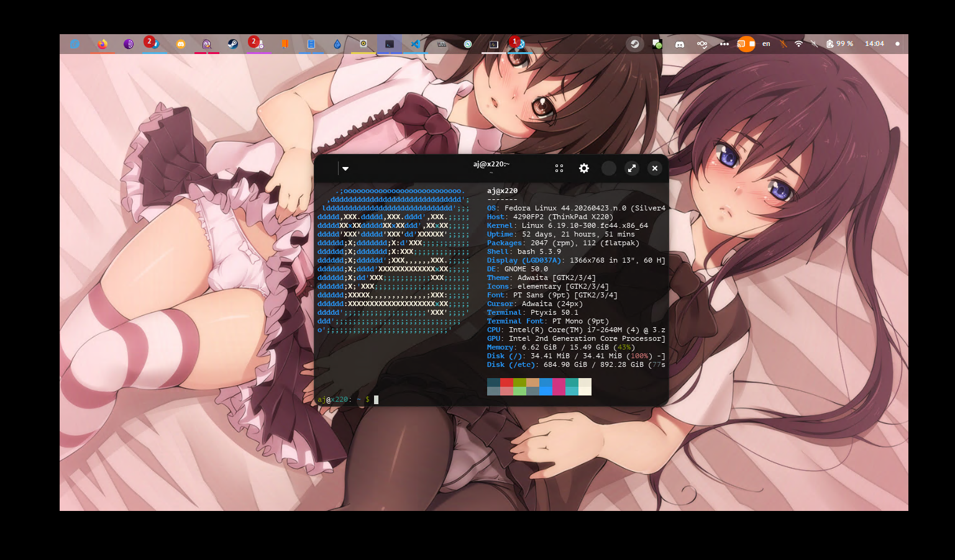Image resolution: width=955 pixels, height=560 pixels.
Task: Open the blue water-drop app icon
Action: tap(337, 44)
